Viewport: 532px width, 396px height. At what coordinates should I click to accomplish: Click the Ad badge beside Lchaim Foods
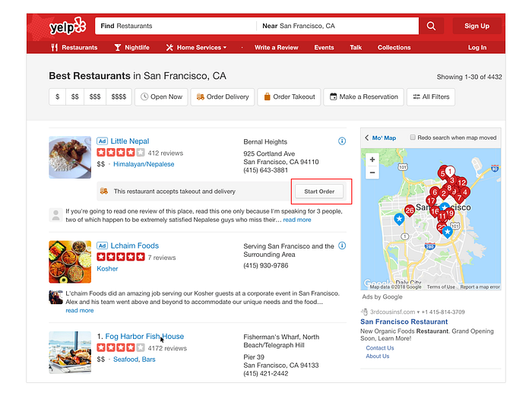coord(102,246)
